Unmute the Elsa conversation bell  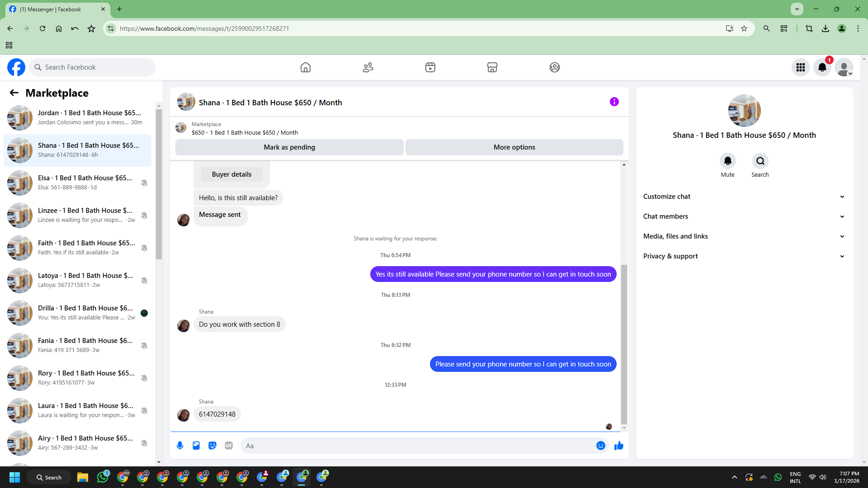(x=144, y=183)
